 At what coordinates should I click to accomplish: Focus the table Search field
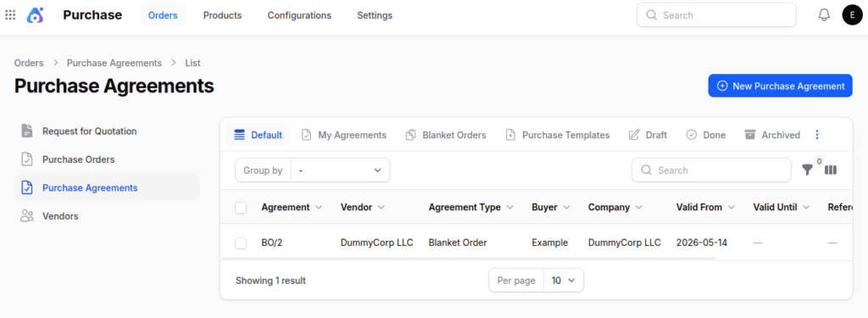[711, 170]
